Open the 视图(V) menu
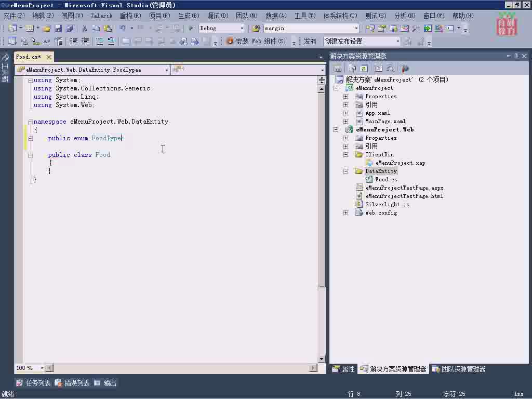The width and height of the screenshot is (532, 399). 72,16
